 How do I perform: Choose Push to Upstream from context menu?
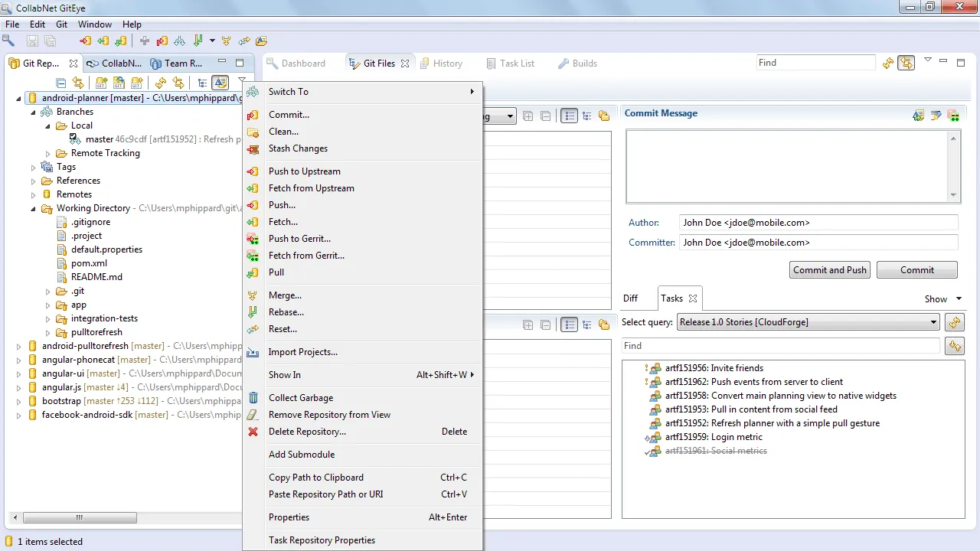[304, 171]
